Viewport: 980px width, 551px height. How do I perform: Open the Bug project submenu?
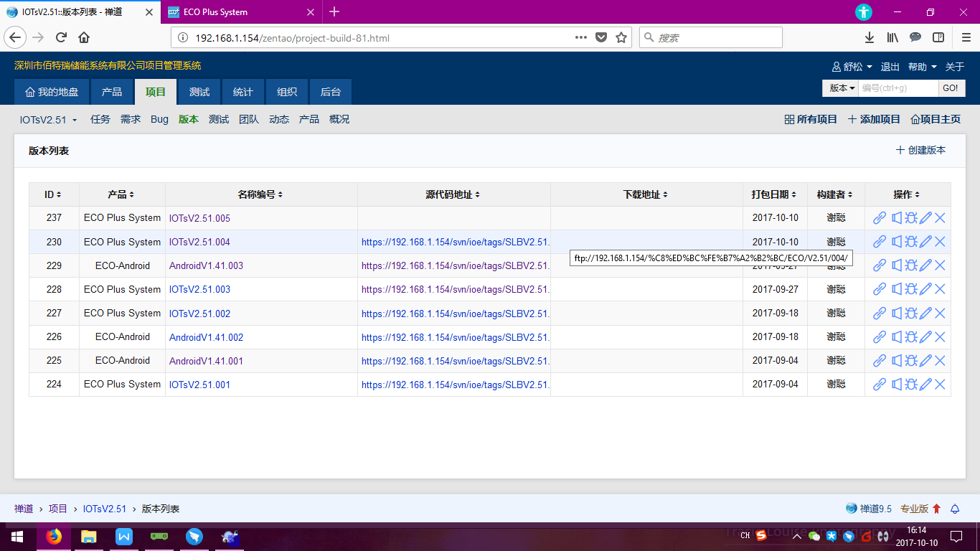pyautogui.click(x=159, y=120)
